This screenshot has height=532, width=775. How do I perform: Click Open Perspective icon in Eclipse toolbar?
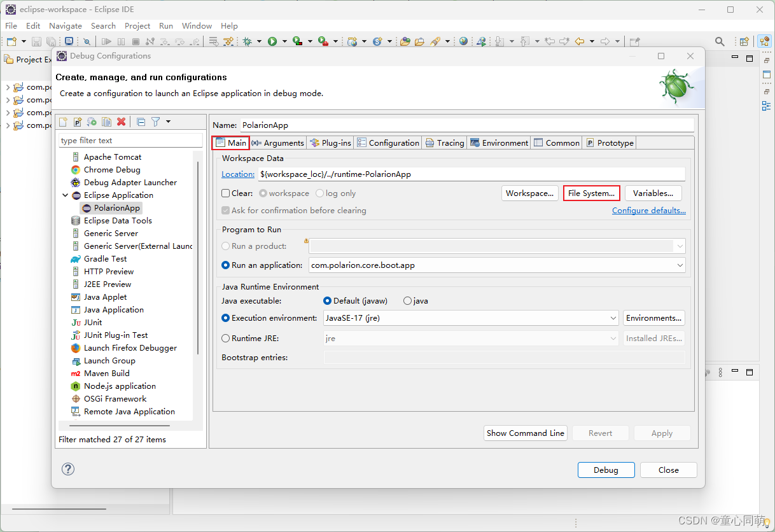[744, 41]
